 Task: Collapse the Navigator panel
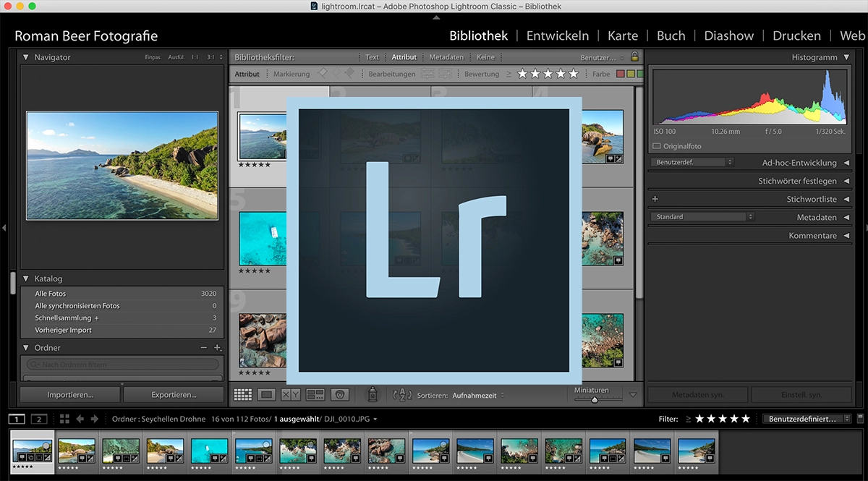[x=26, y=57]
